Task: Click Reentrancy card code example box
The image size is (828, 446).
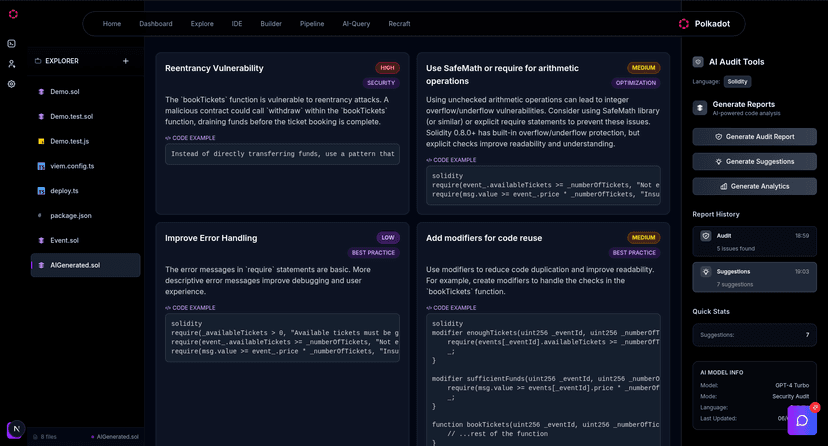Action: click(x=283, y=154)
